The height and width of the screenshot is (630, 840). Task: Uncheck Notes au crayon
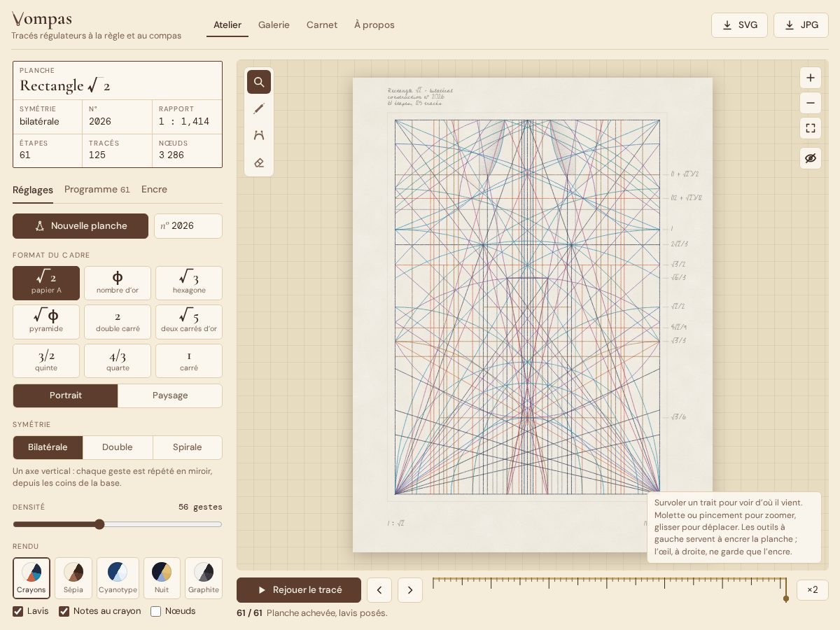click(x=64, y=611)
